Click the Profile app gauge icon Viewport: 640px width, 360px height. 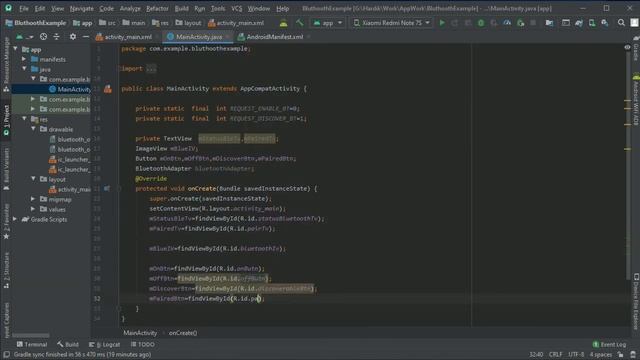pyautogui.click(x=507, y=23)
